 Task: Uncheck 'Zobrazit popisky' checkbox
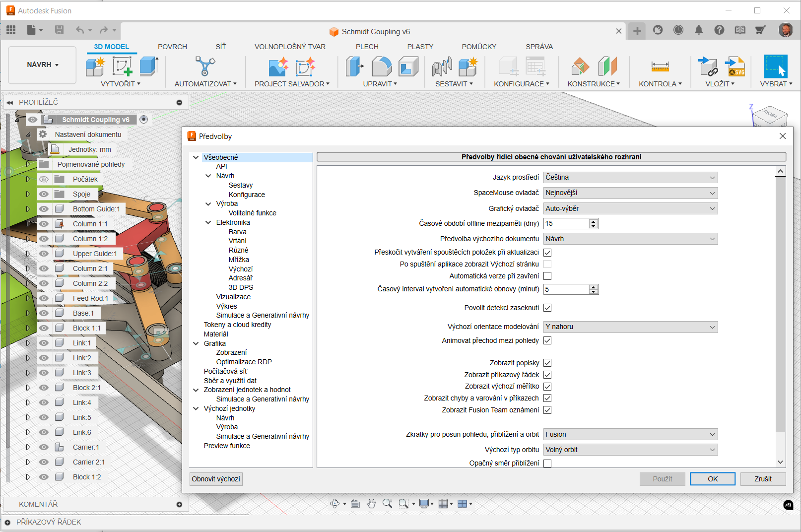pos(547,363)
